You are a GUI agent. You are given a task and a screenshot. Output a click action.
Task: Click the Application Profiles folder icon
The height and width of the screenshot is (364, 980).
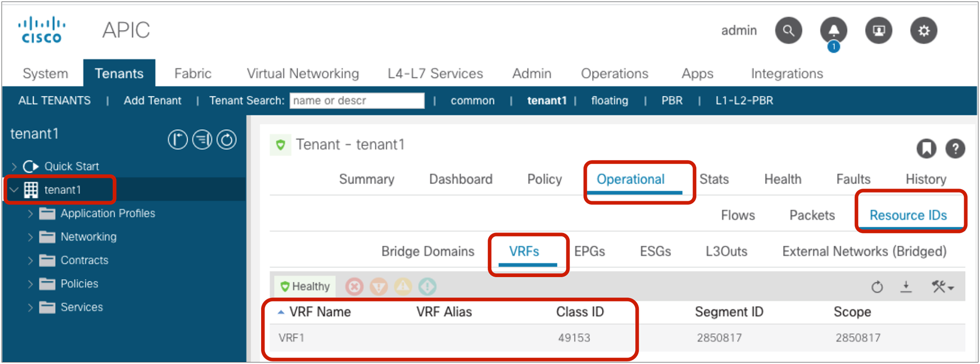47,213
